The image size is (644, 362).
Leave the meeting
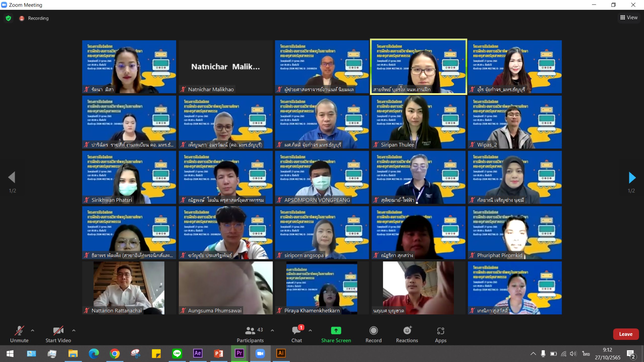(625, 334)
